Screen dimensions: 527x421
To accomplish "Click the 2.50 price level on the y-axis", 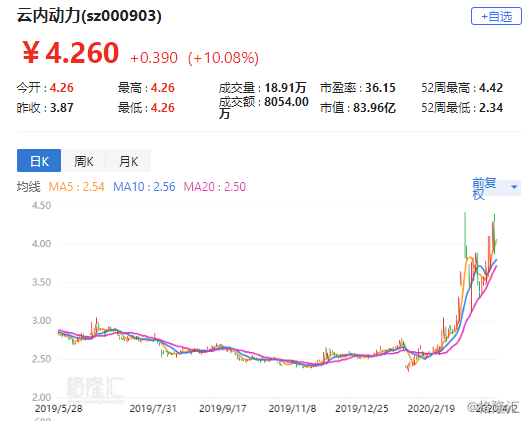I will pos(41,359).
